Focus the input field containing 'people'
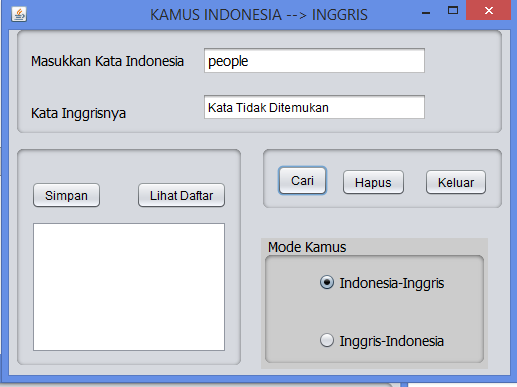The height and width of the screenshot is (387, 517). [x=314, y=61]
